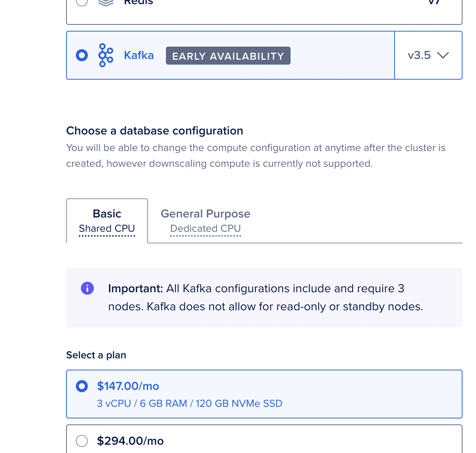Open the v3.5 Kafka version dropdown
476x453 pixels.
click(428, 55)
